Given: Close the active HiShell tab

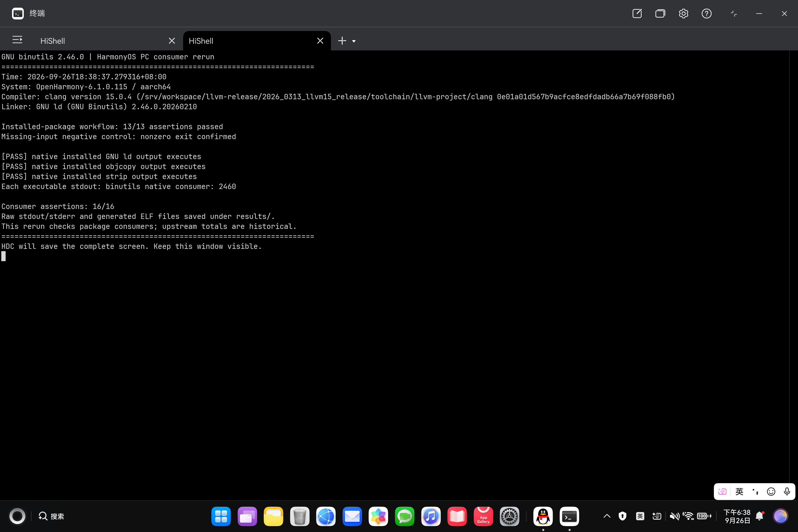Looking at the screenshot, I should pos(320,41).
